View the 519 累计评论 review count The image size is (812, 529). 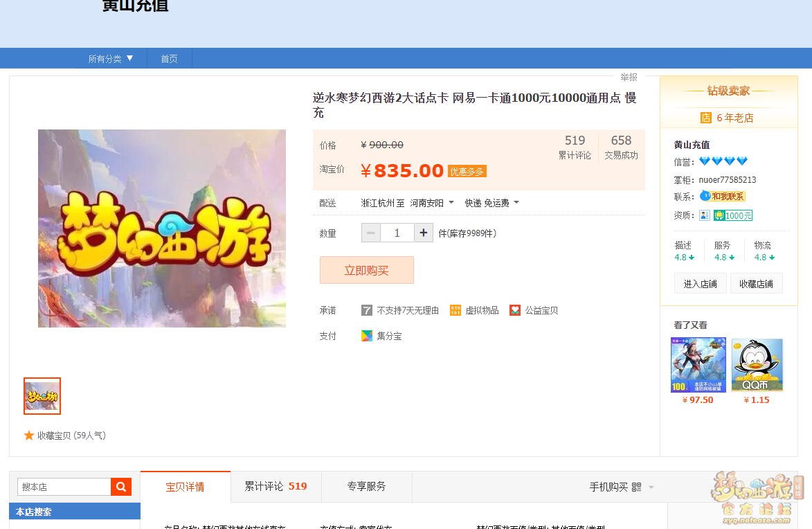click(575, 147)
